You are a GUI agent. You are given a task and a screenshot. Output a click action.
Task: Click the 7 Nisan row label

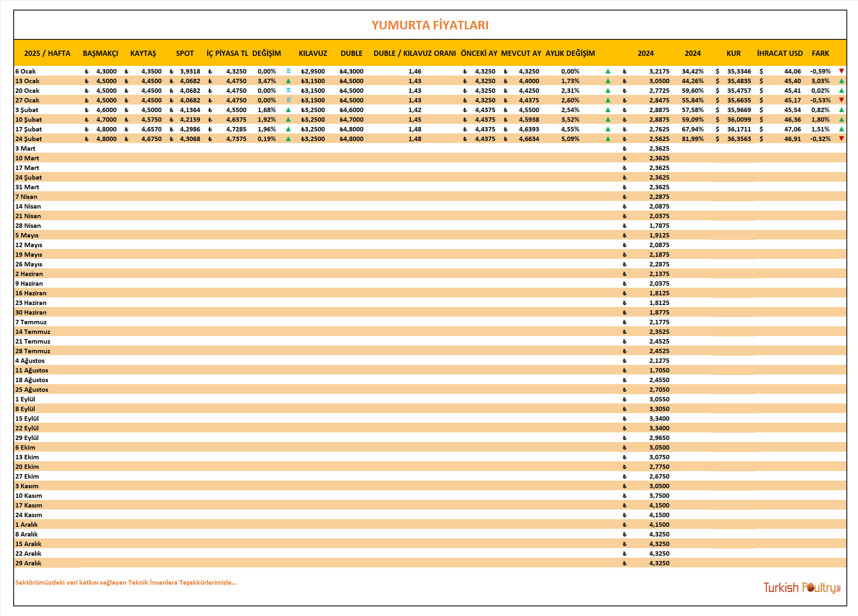pyautogui.click(x=26, y=196)
